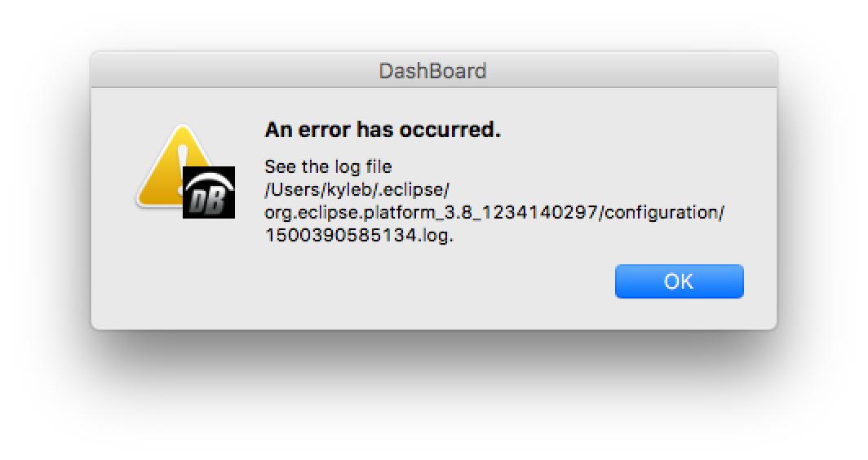Screen dimensions: 868x460
Task: Click the /Users/kyleb/.eclipse/ path line
Action: [357, 190]
